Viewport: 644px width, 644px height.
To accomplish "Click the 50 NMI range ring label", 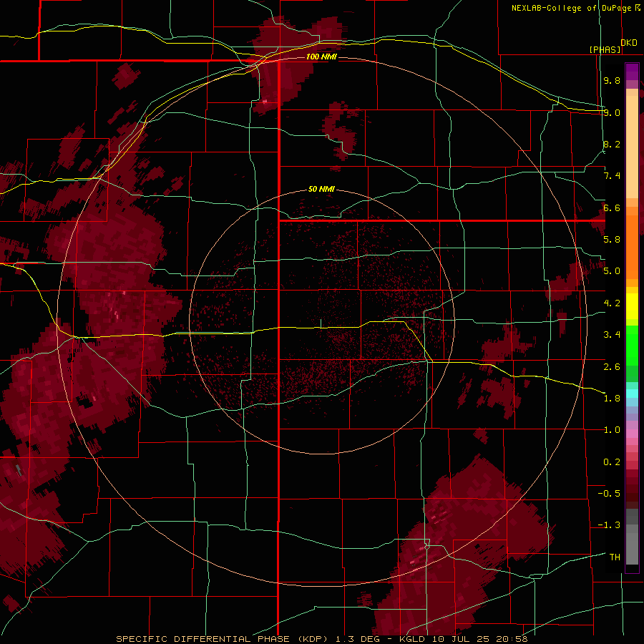I will point(321,190).
